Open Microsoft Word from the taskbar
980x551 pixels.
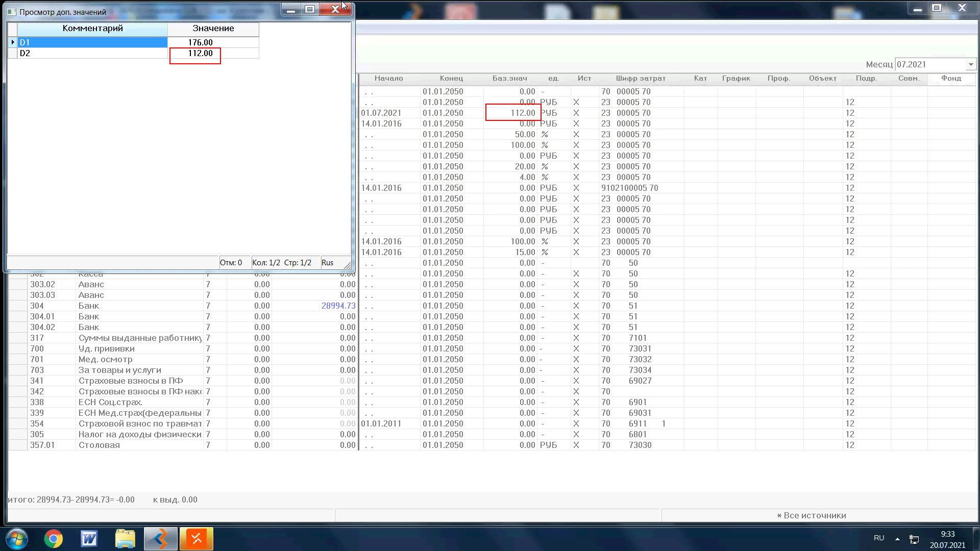point(89,539)
